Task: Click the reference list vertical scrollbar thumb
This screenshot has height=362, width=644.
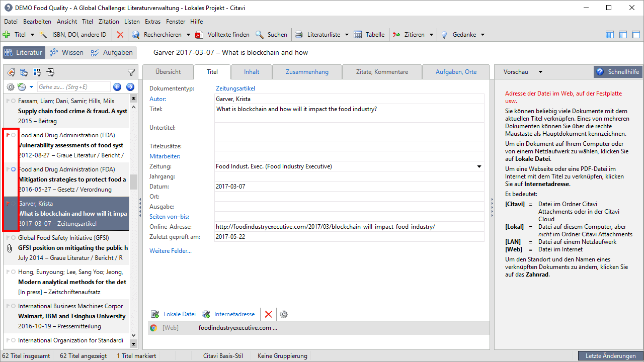Action: point(133,182)
